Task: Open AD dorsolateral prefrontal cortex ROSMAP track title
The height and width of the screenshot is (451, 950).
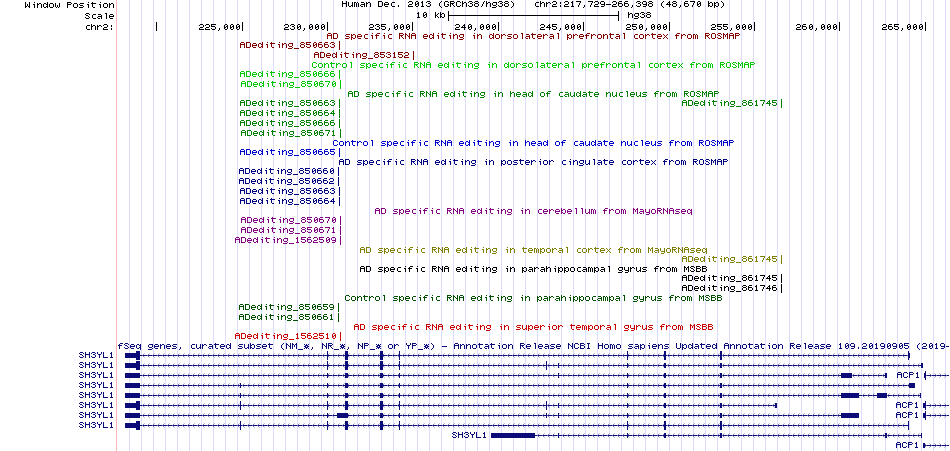Action: (533, 36)
